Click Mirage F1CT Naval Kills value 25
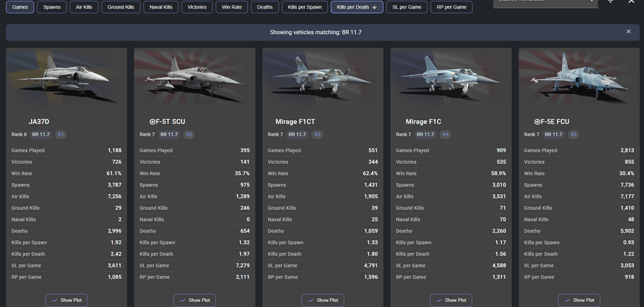This screenshot has width=644, height=307. point(375,219)
